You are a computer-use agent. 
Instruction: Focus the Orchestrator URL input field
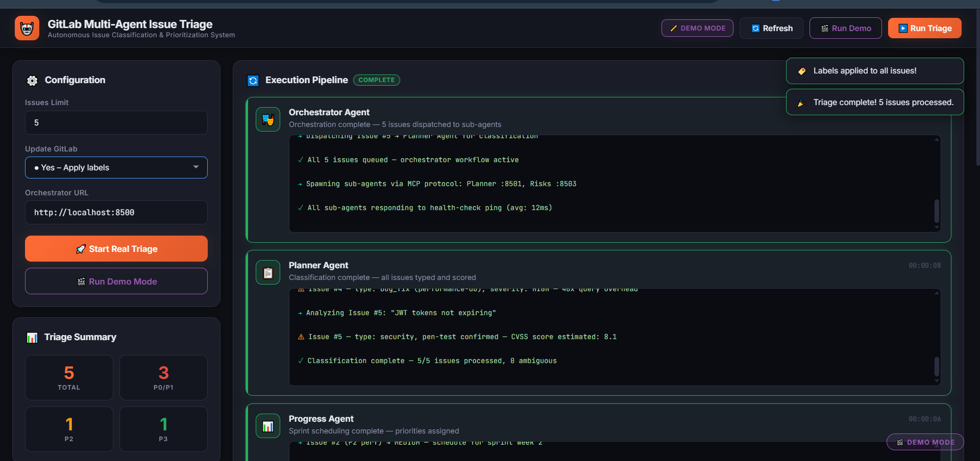click(116, 213)
